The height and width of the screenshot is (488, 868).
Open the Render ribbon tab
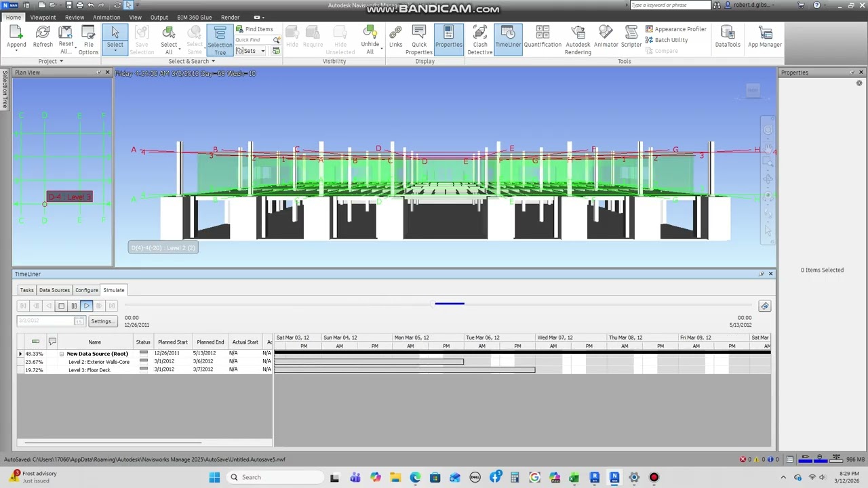tap(230, 17)
